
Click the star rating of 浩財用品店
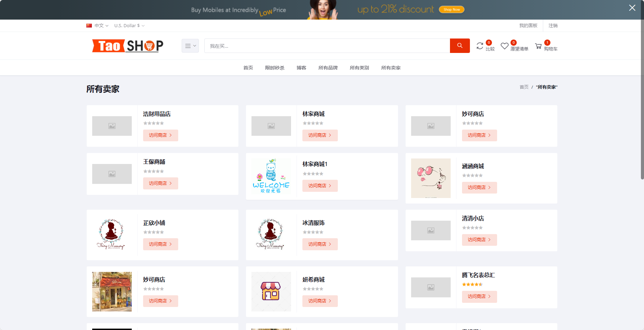click(153, 123)
